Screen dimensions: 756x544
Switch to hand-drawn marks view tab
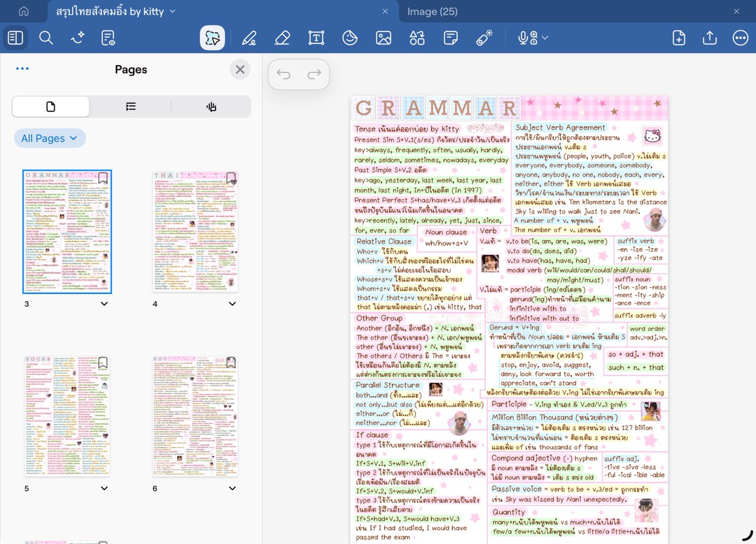click(x=212, y=106)
